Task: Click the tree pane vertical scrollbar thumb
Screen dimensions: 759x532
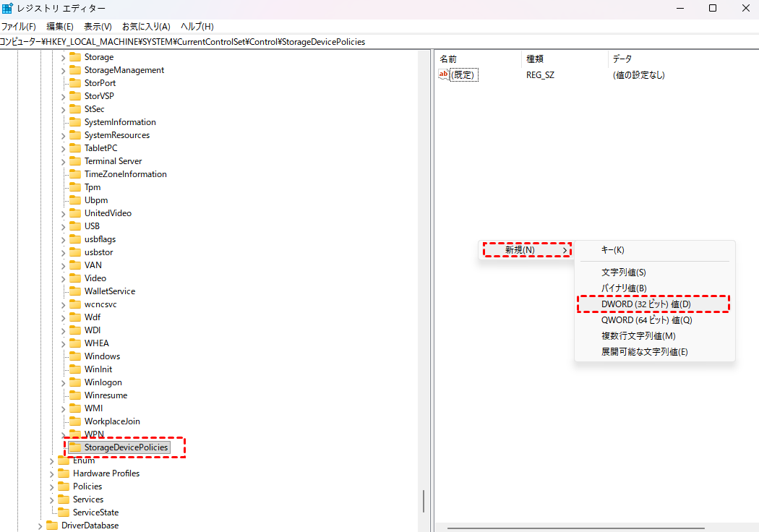Action: [x=424, y=501]
